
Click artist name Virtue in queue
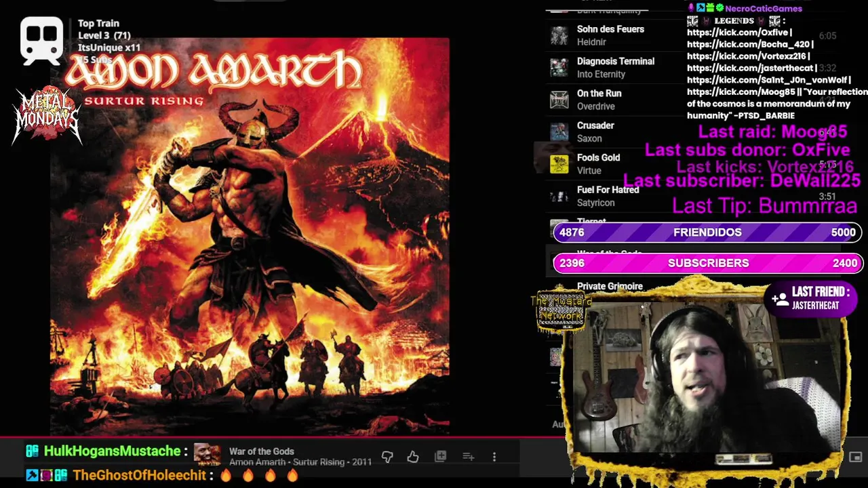pos(589,171)
